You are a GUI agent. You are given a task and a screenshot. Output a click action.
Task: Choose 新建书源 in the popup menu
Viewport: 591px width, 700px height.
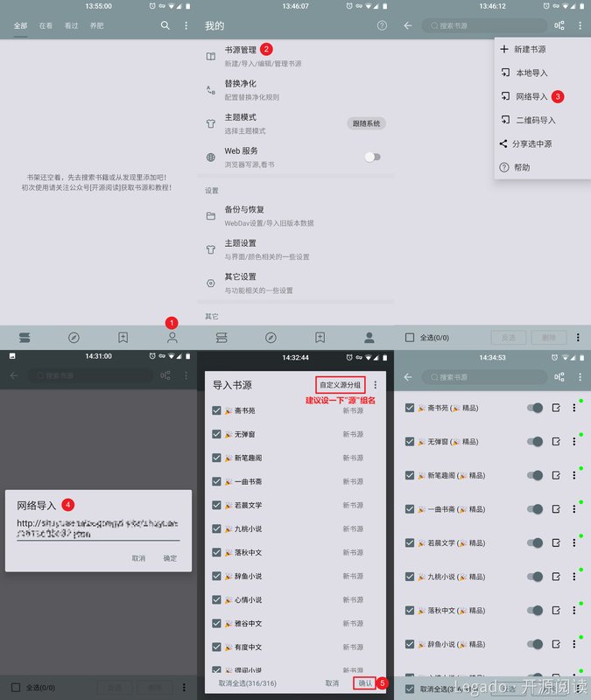tap(529, 49)
